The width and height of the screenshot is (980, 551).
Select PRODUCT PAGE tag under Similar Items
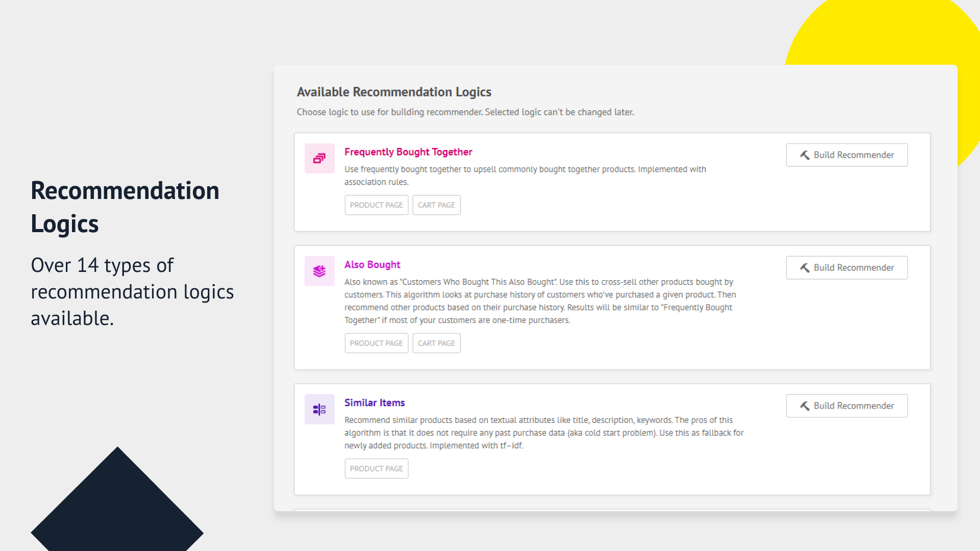click(376, 469)
